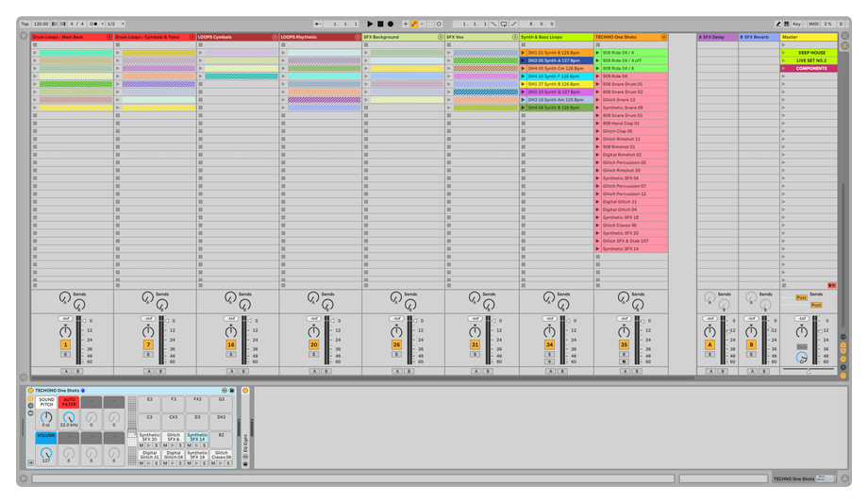Start playback with the transport Play button

pos(371,24)
